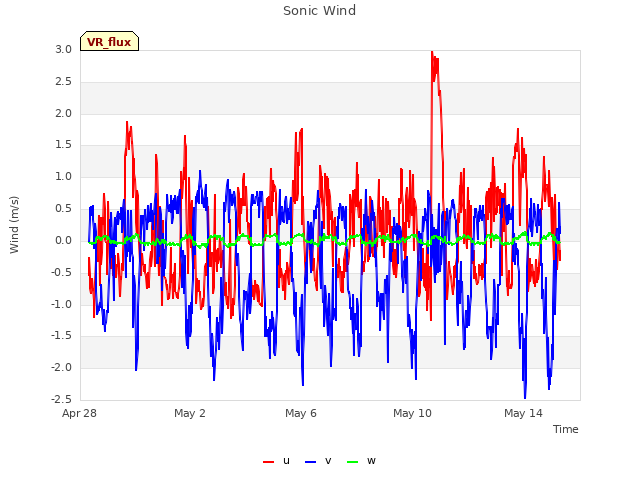Screen dimensions: 640x480
Task: Click the green w legend color marker
Action: coord(352,462)
